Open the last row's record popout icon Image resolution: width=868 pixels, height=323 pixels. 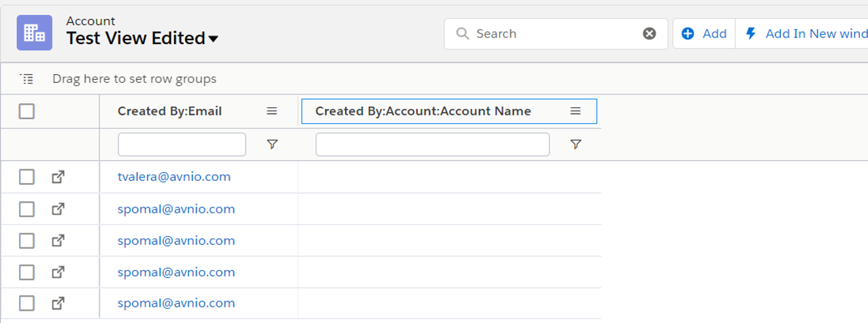[59, 303]
